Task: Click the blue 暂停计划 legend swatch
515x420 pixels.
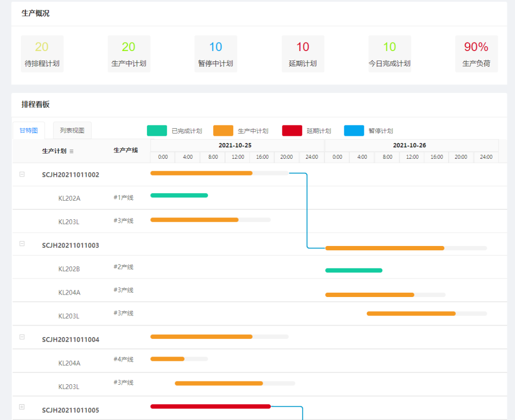Action: tap(354, 131)
